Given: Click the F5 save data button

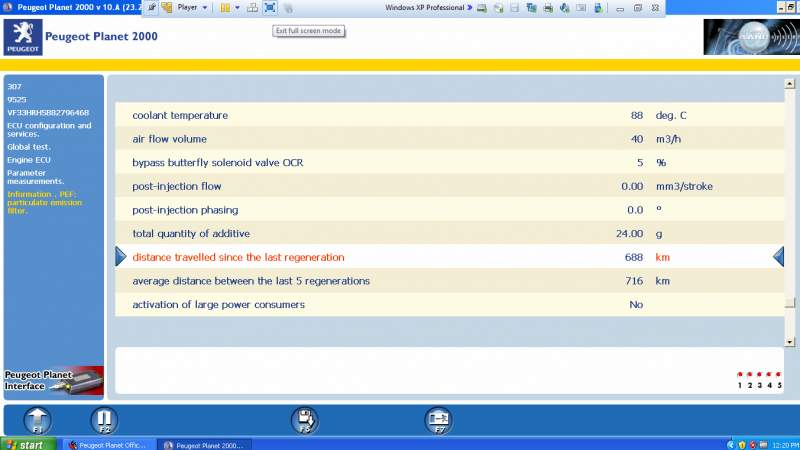Looking at the screenshot, I should point(305,420).
